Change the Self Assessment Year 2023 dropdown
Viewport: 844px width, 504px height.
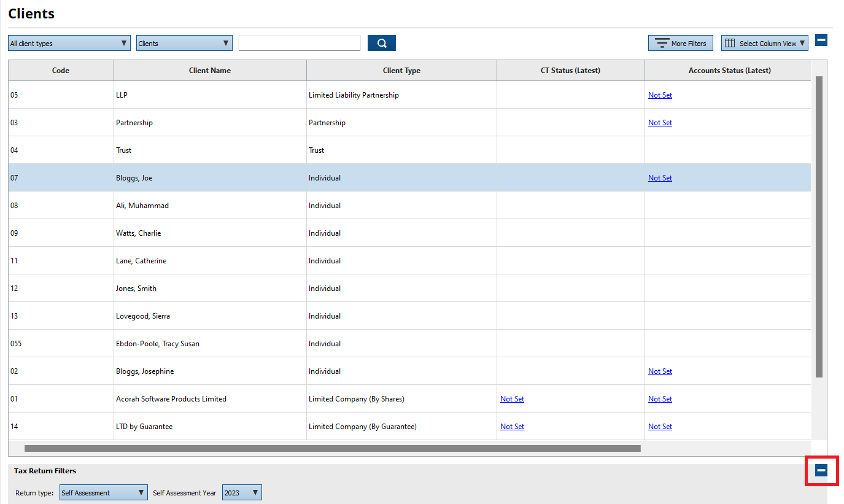pyautogui.click(x=241, y=492)
